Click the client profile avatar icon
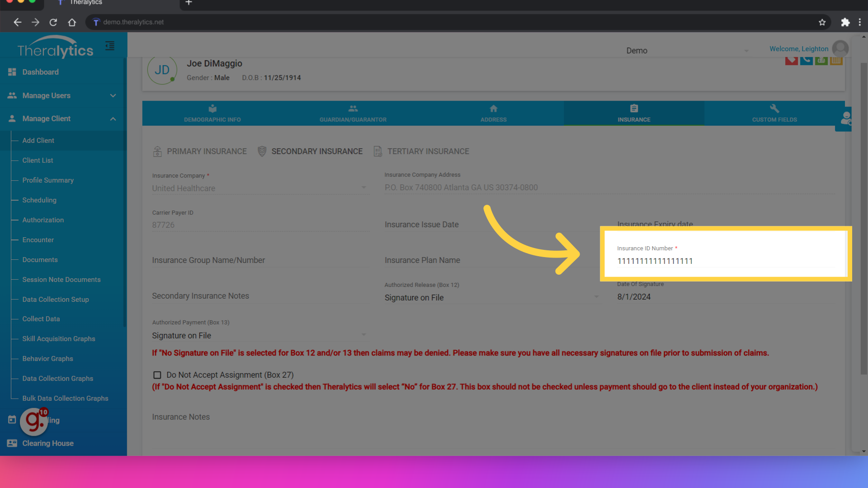 pos(161,70)
